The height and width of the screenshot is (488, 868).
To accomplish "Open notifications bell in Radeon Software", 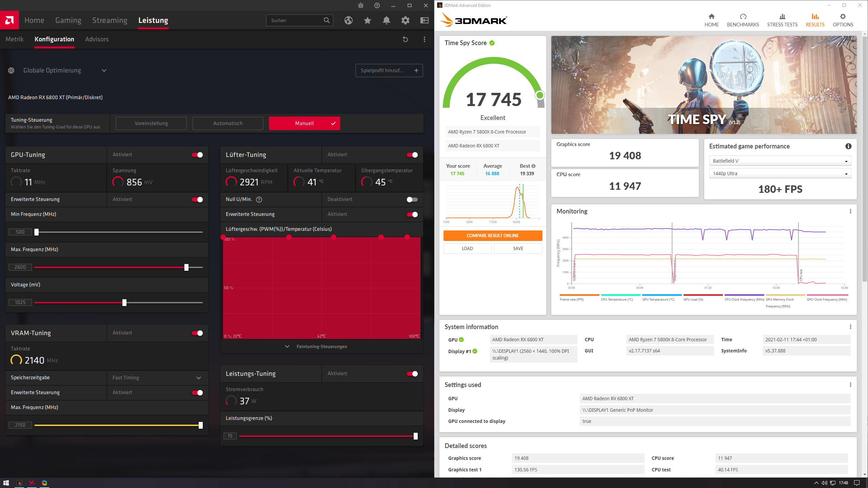I will [386, 20].
